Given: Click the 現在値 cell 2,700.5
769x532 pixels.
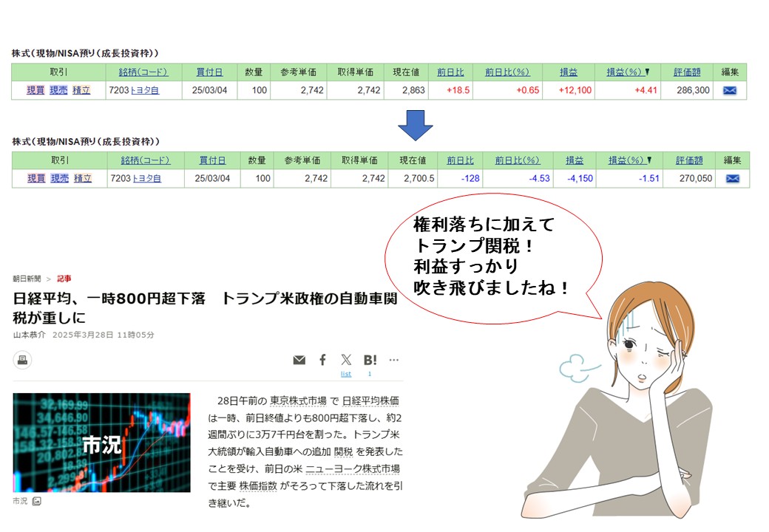Looking at the screenshot, I should (x=419, y=178).
